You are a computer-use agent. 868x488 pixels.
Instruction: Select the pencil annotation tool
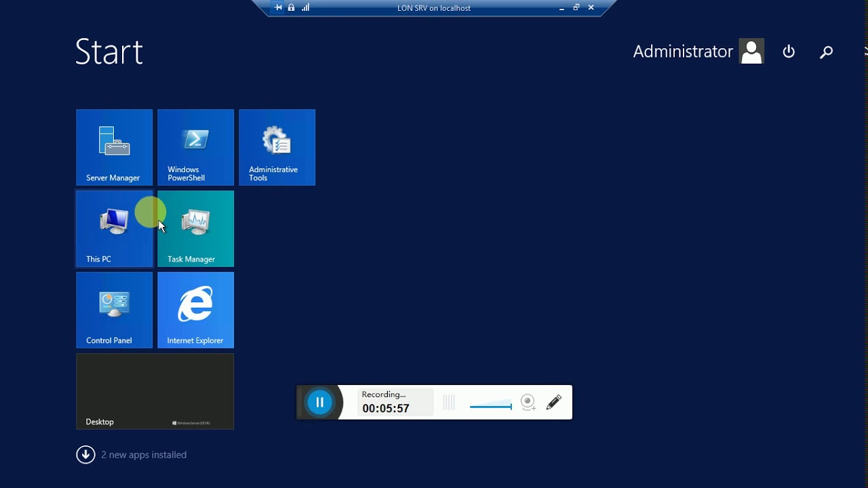pyautogui.click(x=554, y=402)
